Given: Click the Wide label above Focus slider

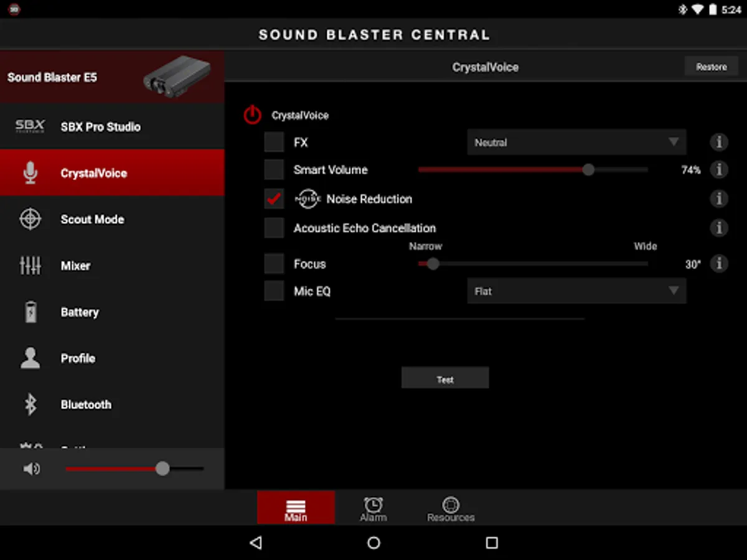Looking at the screenshot, I should click(x=645, y=246).
